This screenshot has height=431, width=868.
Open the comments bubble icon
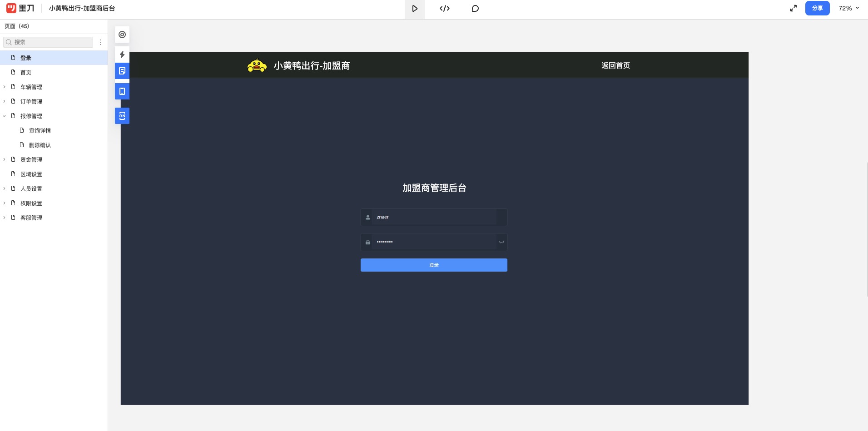(475, 9)
